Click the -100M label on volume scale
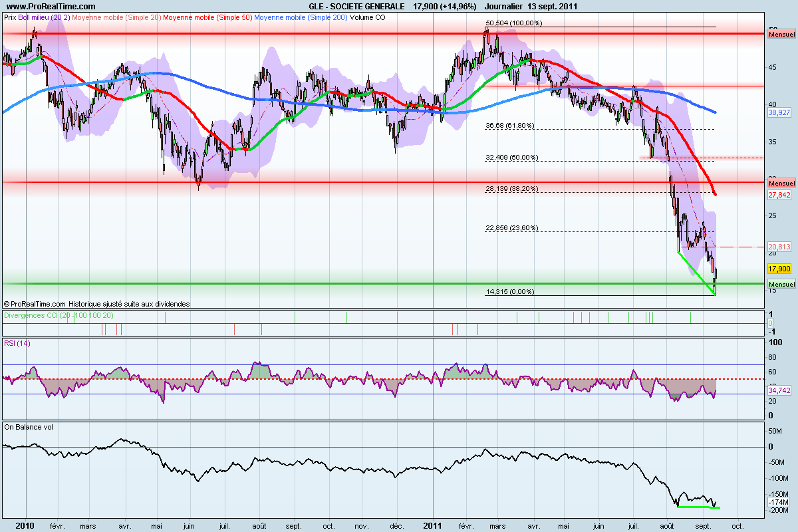798x532 pixels. coord(778,479)
